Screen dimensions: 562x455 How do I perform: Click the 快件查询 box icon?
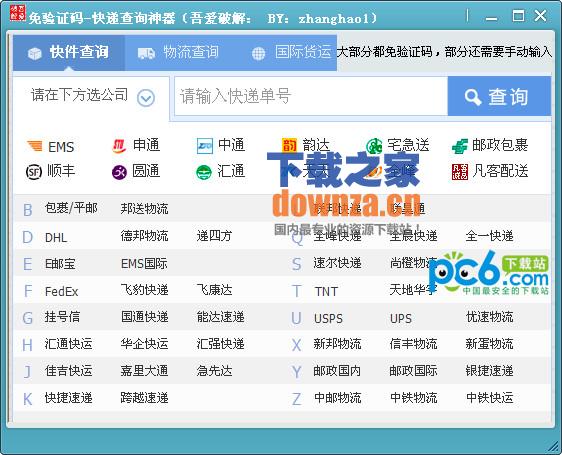point(35,53)
